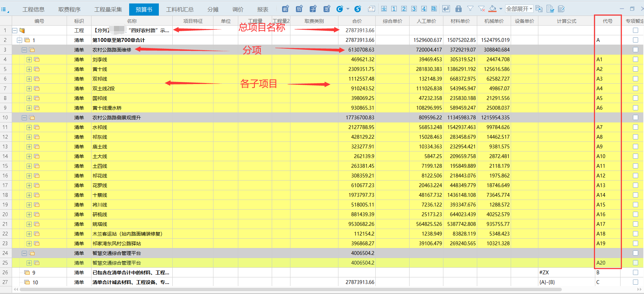
Task: Click the 代号 column header
Action: [608, 21]
